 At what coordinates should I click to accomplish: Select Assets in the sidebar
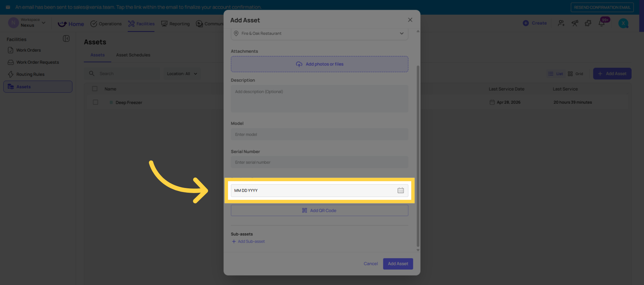(x=38, y=87)
